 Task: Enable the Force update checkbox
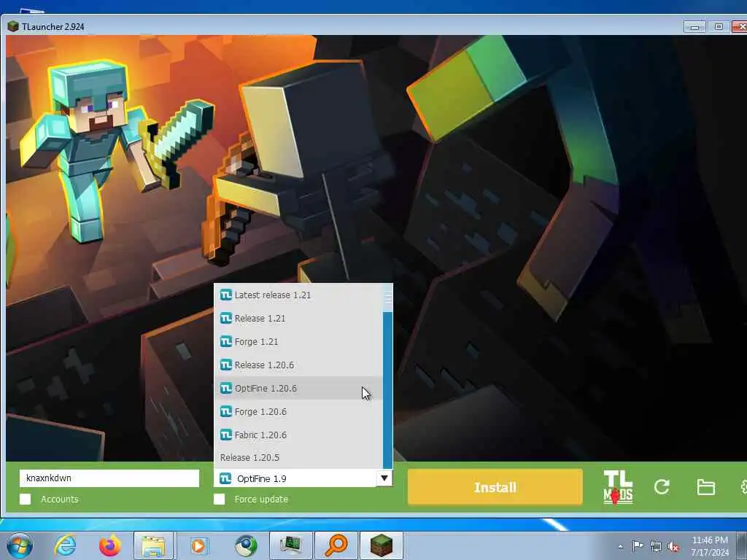pyautogui.click(x=219, y=499)
